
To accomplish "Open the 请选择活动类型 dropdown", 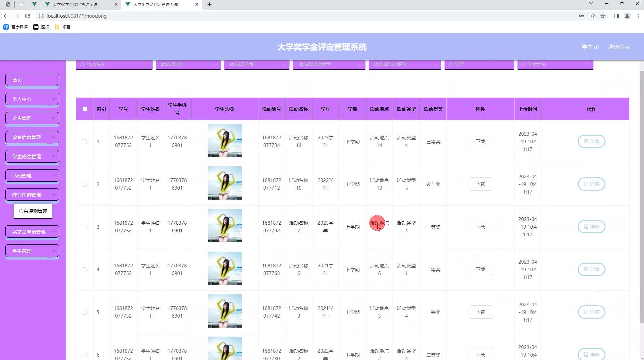I will (x=329, y=64).
